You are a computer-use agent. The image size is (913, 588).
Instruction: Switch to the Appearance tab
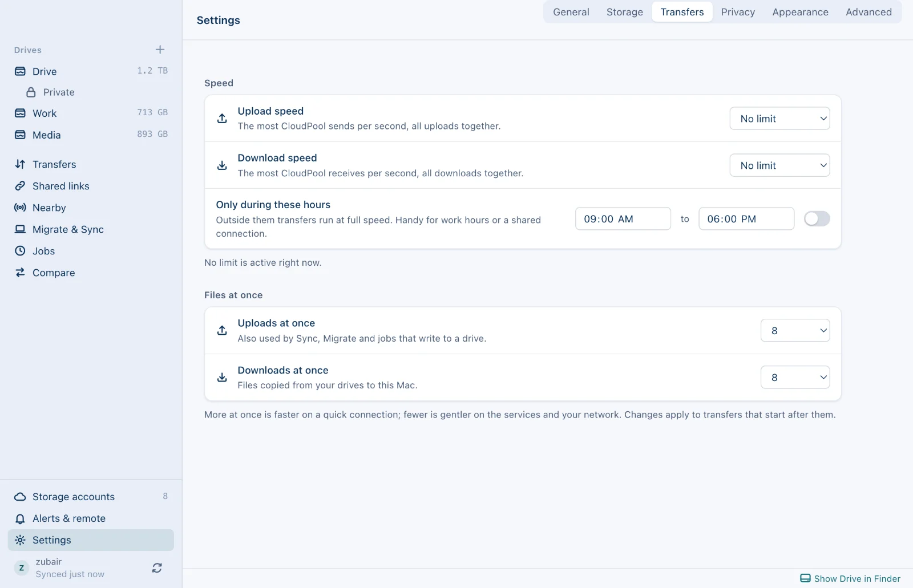point(800,12)
